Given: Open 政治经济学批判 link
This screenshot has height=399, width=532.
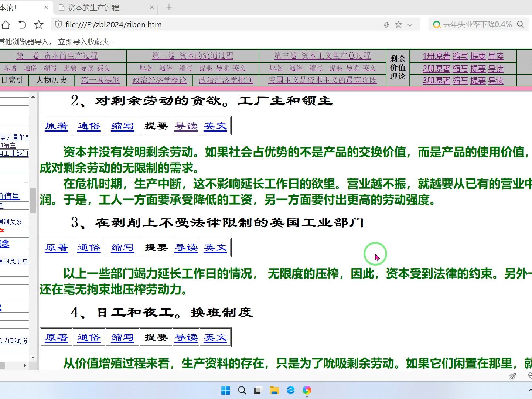Looking at the screenshot, I should point(226,80).
